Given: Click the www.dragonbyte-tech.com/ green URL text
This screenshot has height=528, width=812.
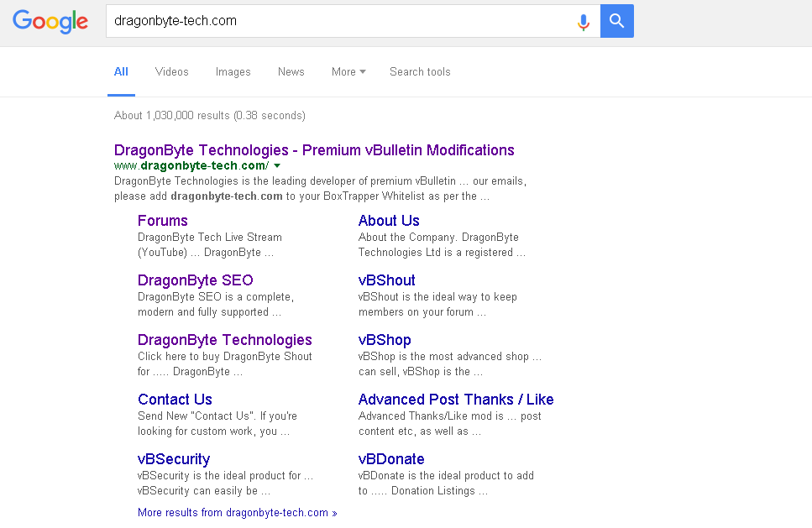Looking at the screenshot, I should pos(191,165).
